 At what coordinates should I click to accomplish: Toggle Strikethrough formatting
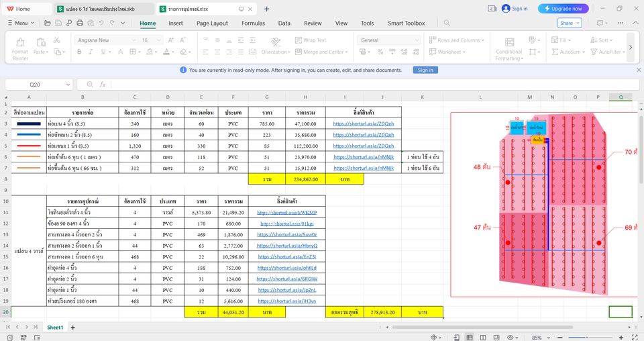point(120,52)
